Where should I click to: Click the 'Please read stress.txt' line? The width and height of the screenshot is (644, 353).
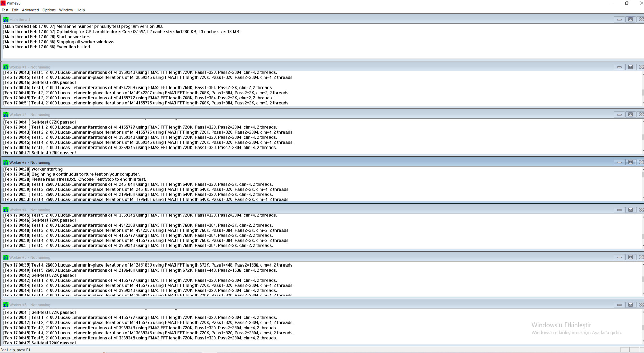pyautogui.click(x=75, y=179)
